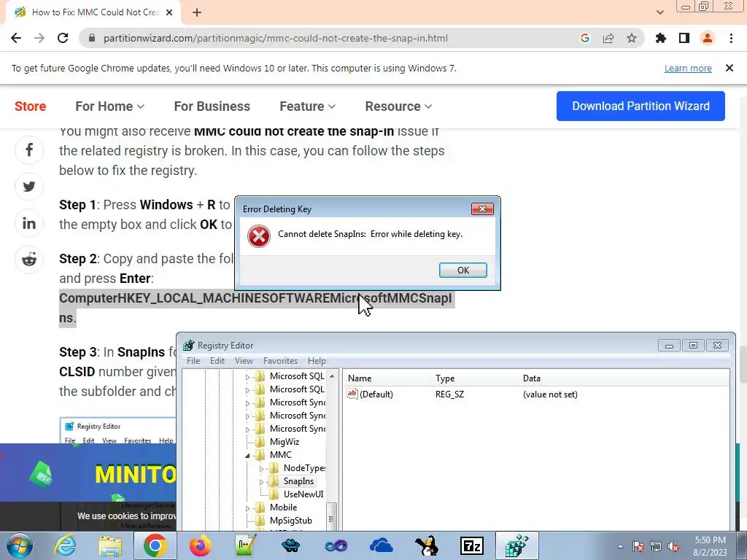Open the Help menu in Registry Editor
Image resolution: width=747 pixels, height=560 pixels.
click(x=317, y=361)
